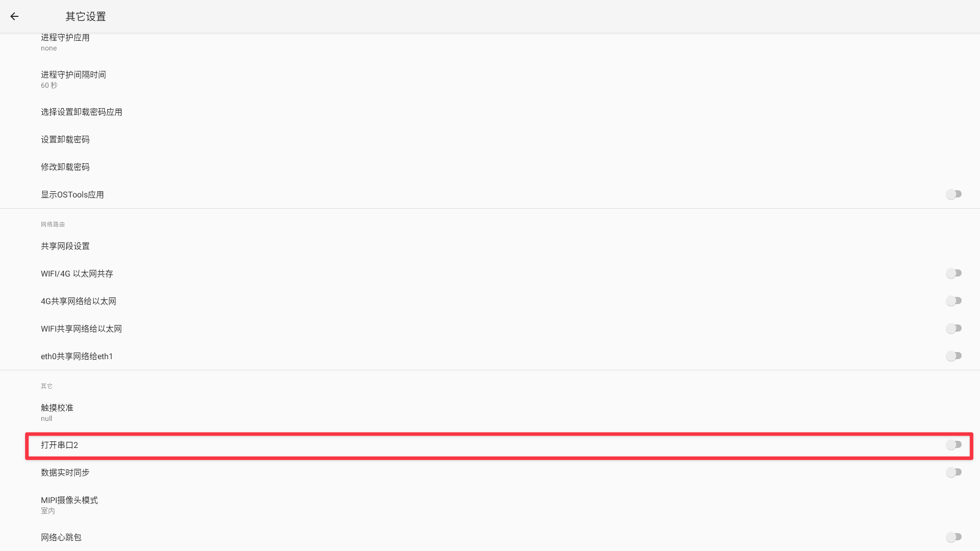Viewport: 980px width, 551px height.
Task: Open 进程守护应用 setting
Action: (65, 42)
